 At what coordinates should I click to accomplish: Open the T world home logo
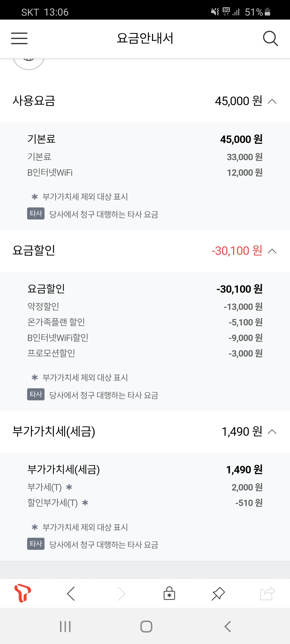[x=23, y=593]
